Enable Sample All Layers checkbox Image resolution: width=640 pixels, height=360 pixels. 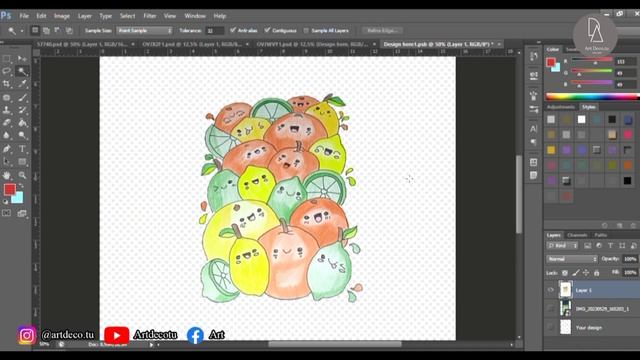[306, 31]
